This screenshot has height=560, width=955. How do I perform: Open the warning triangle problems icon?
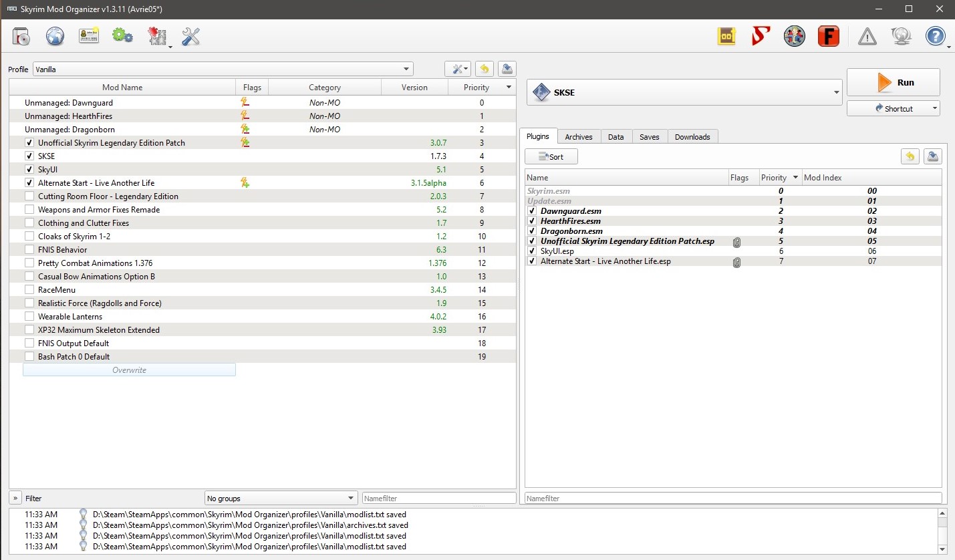pos(867,37)
